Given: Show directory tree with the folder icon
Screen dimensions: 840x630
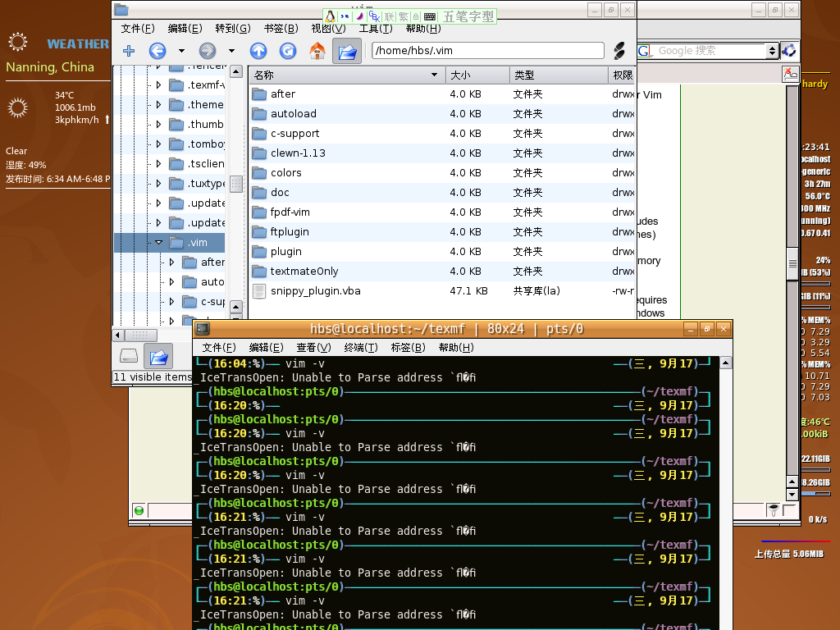Looking at the screenshot, I should point(158,357).
